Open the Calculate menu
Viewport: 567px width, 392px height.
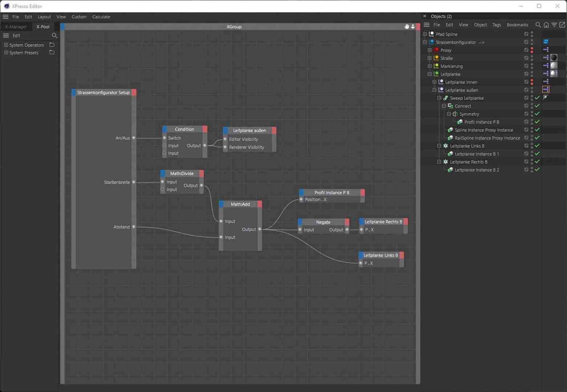pos(101,17)
